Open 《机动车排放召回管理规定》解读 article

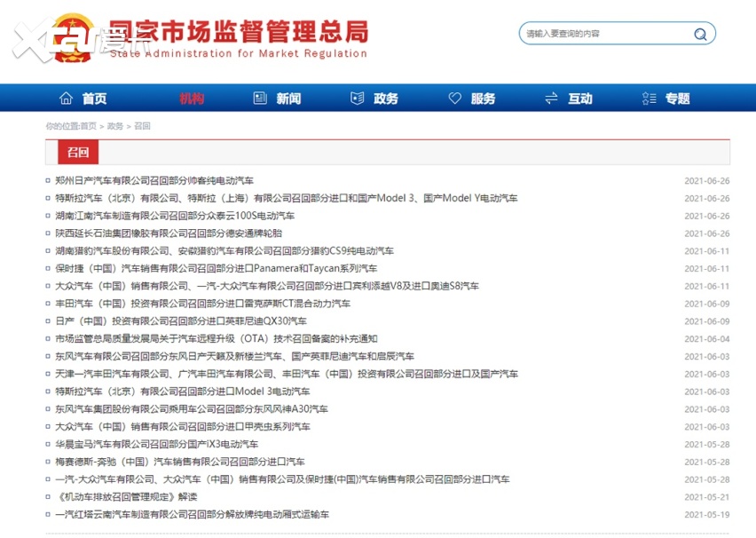tap(126, 497)
